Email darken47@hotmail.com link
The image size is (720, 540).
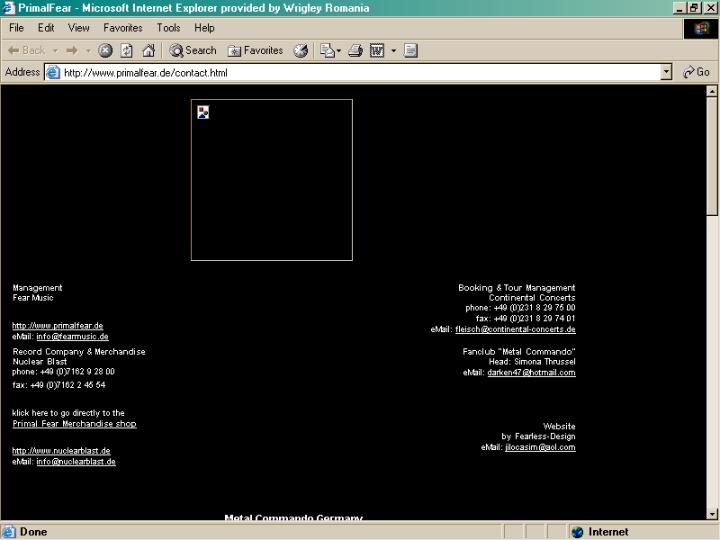531,372
